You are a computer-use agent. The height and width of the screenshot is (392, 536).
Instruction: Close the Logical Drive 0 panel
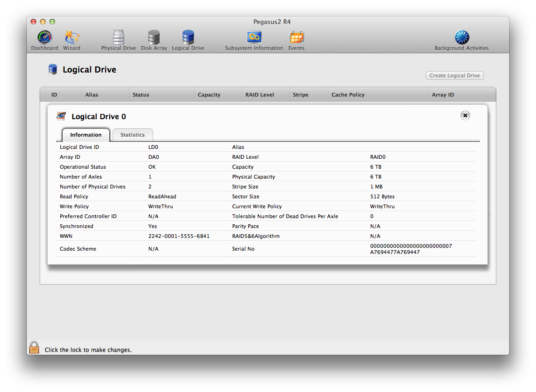(465, 115)
